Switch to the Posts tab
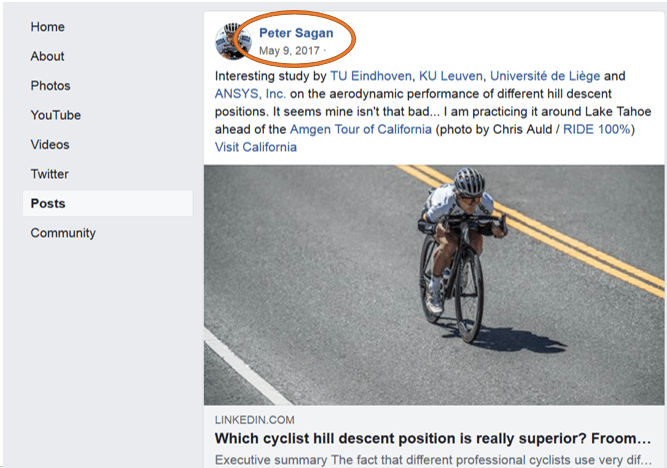Image resolution: width=667 pixels, height=468 pixels. click(48, 204)
